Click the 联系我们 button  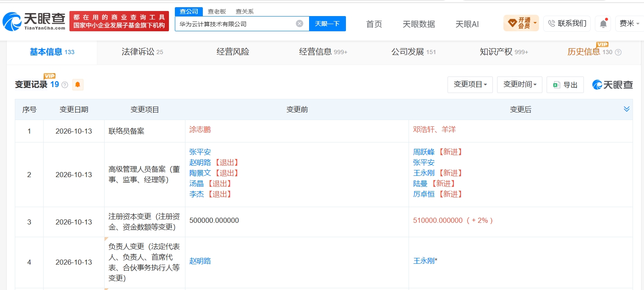point(567,24)
